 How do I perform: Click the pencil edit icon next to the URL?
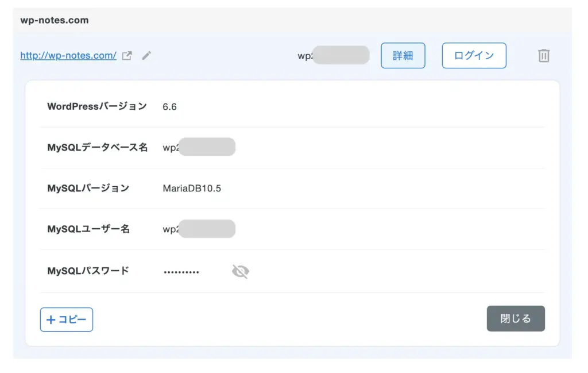pos(146,56)
